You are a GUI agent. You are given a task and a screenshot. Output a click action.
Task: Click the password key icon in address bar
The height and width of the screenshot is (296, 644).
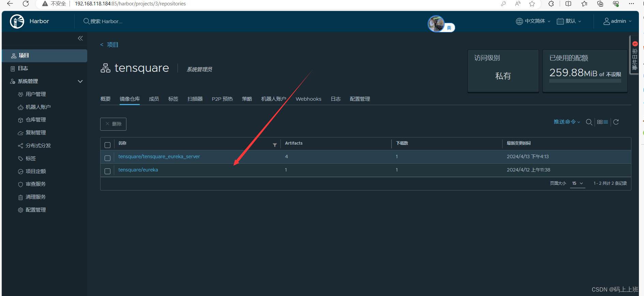(503, 4)
